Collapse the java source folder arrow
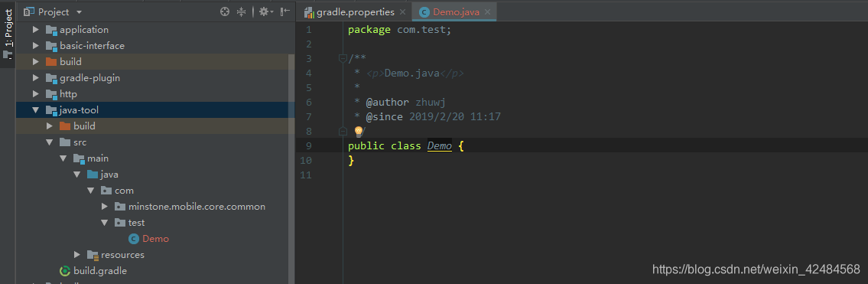 tap(76, 175)
